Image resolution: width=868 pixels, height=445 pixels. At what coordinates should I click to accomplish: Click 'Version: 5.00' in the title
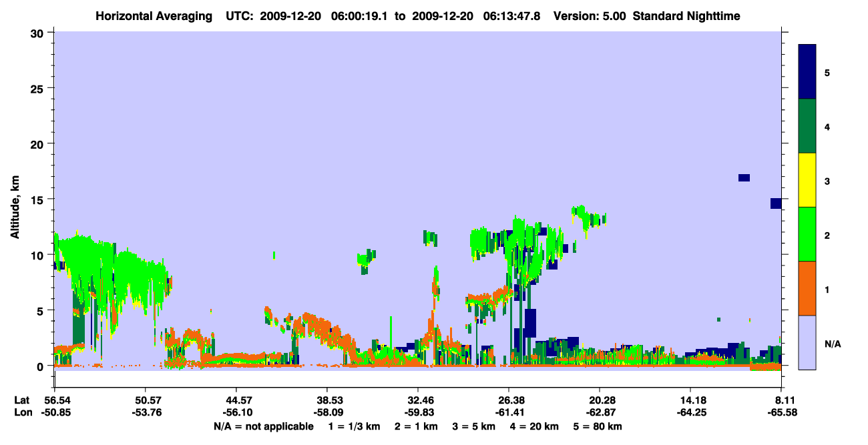tap(589, 16)
